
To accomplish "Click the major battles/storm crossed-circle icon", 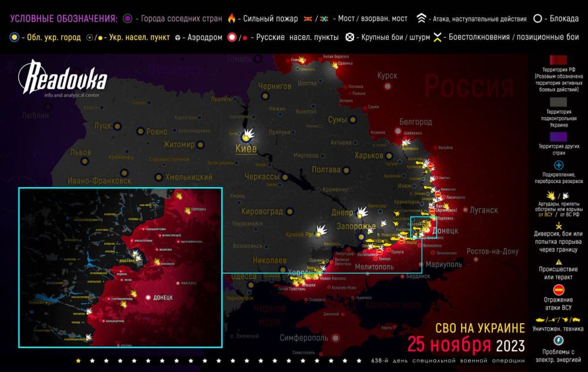I will tap(350, 38).
